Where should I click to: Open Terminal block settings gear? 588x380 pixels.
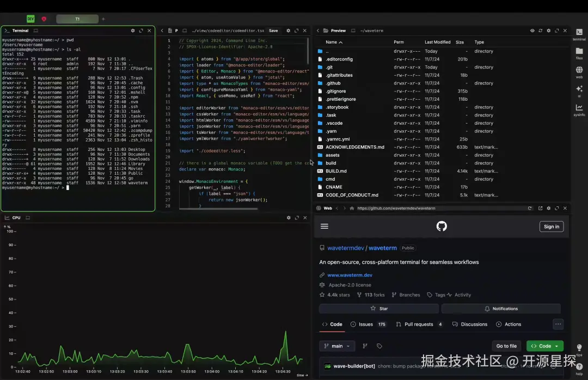click(133, 31)
